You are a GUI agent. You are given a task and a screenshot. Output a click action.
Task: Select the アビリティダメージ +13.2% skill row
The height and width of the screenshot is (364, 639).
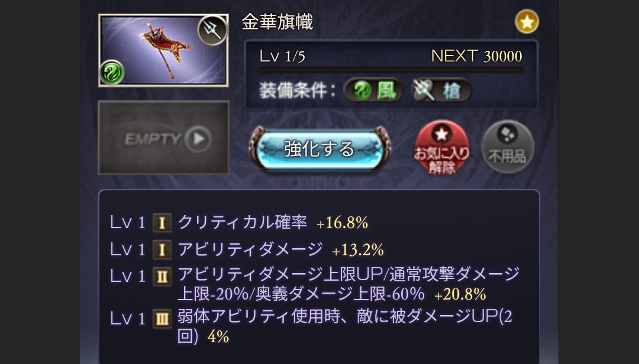247,249
